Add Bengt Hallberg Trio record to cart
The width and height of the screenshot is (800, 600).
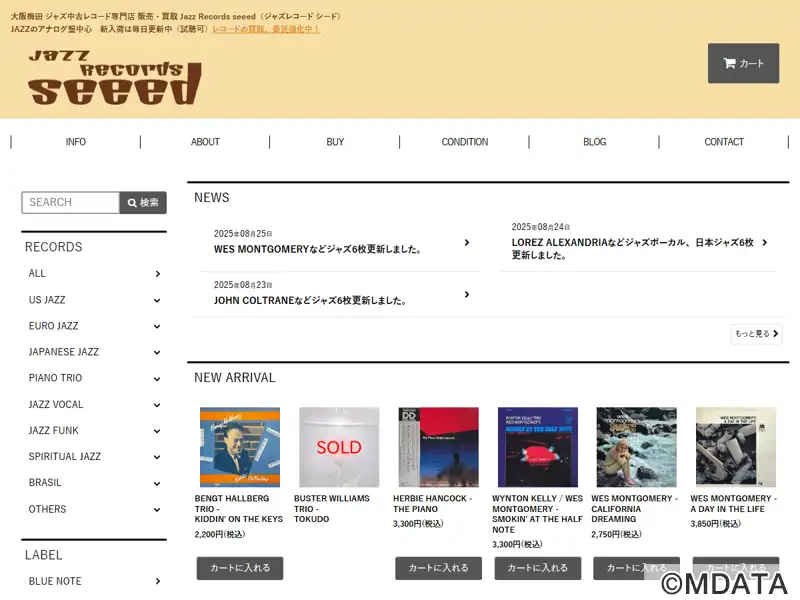(240, 568)
